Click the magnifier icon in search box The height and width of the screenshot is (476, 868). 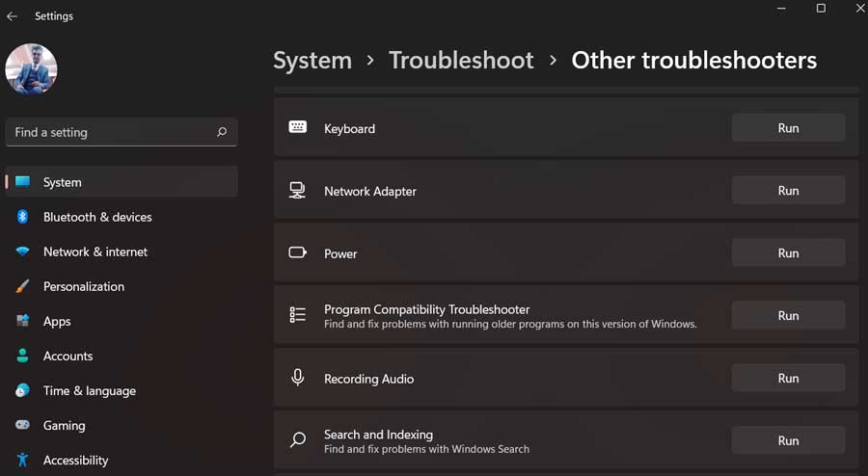pyautogui.click(x=222, y=132)
